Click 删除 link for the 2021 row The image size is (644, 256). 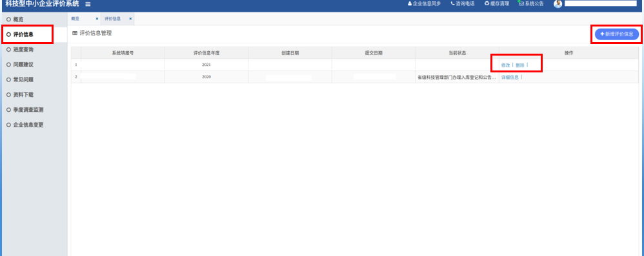pos(520,65)
